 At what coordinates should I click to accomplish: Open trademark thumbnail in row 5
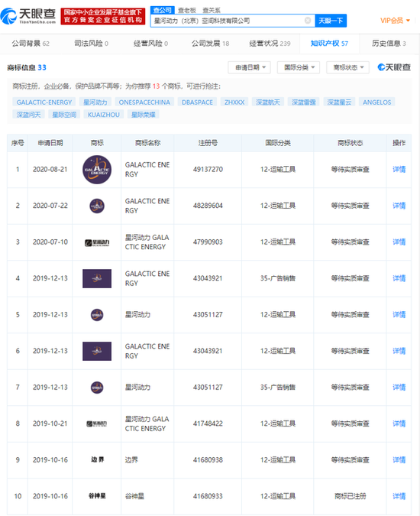pyautogui.click(x=97, y=315)
